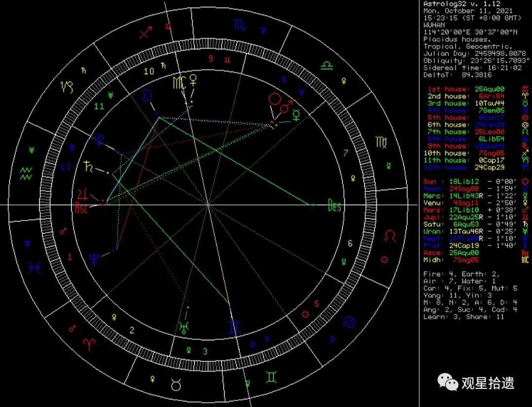Click the blue IC symbol at chart bottom
Image resolution: width=532 pixels, height=407 pixels.
pos(234,327)
